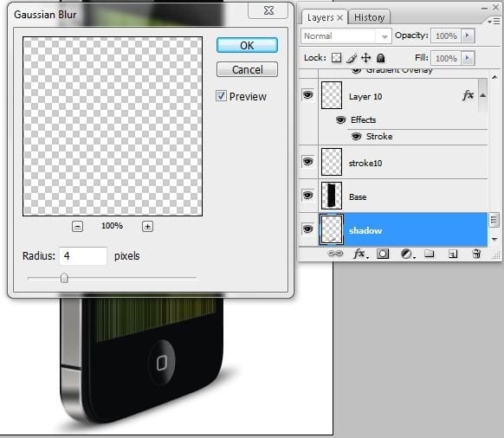
Task: Switch to the Layers tab
Action: [x=320, y=17]
